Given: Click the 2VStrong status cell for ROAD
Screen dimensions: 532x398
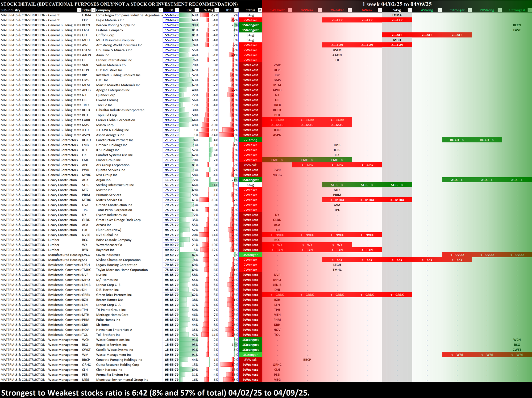Looking at the screenshot, I should point(250,140).
